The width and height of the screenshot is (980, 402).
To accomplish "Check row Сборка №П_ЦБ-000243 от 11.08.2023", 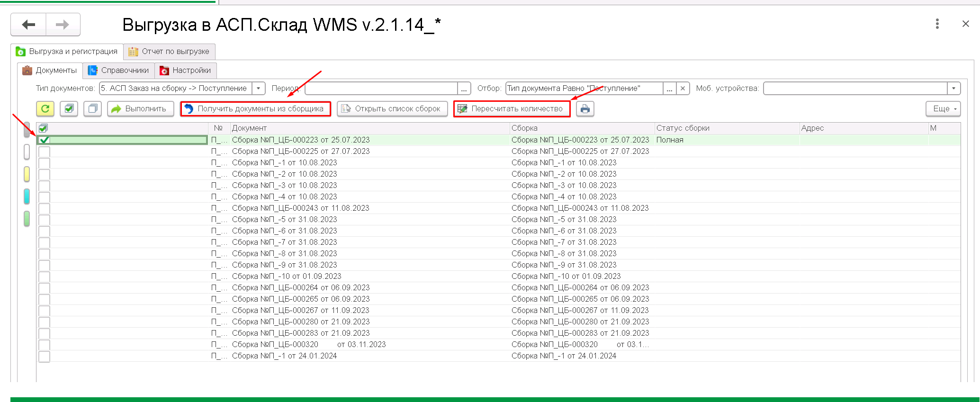I will click(x=44, y=208).
